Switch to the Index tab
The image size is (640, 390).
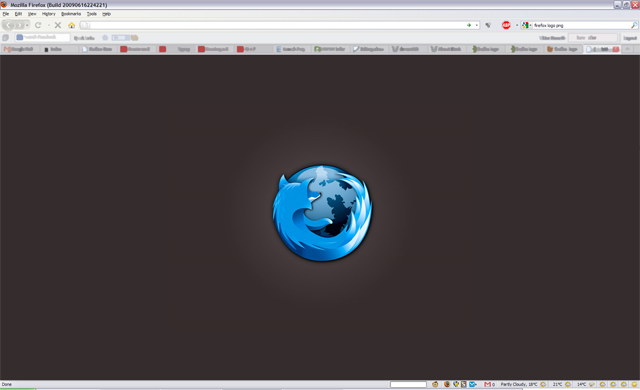point(59,49)
